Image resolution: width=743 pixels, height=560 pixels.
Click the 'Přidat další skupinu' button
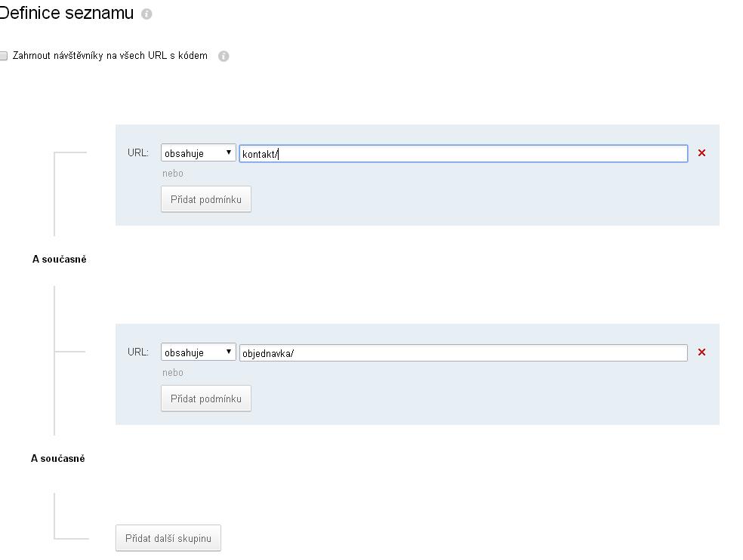pos(168,538)
